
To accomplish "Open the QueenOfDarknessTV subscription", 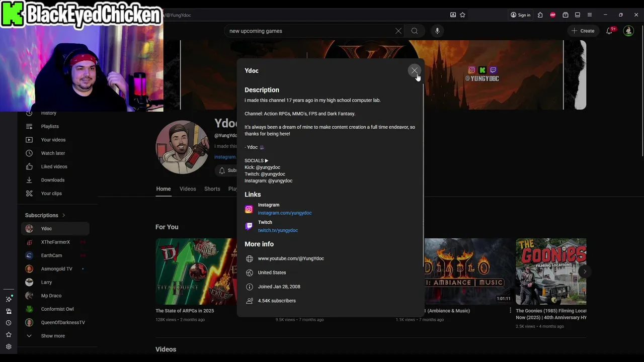I will pyautogui.click(x=55, y=322).
